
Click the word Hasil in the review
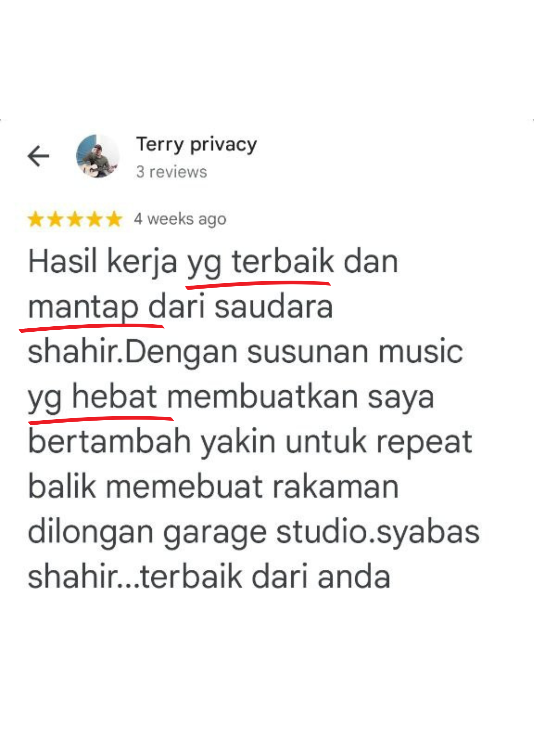click(63, 261)
